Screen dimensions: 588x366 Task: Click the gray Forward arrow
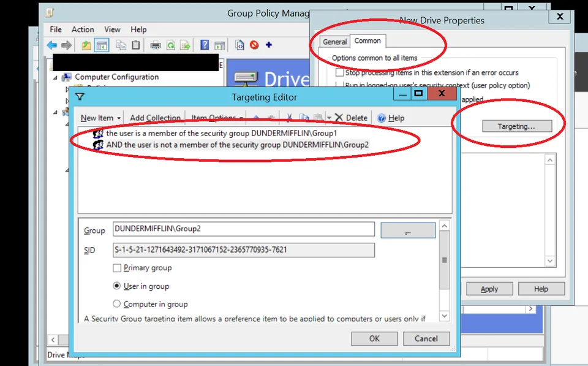point(66,45)
